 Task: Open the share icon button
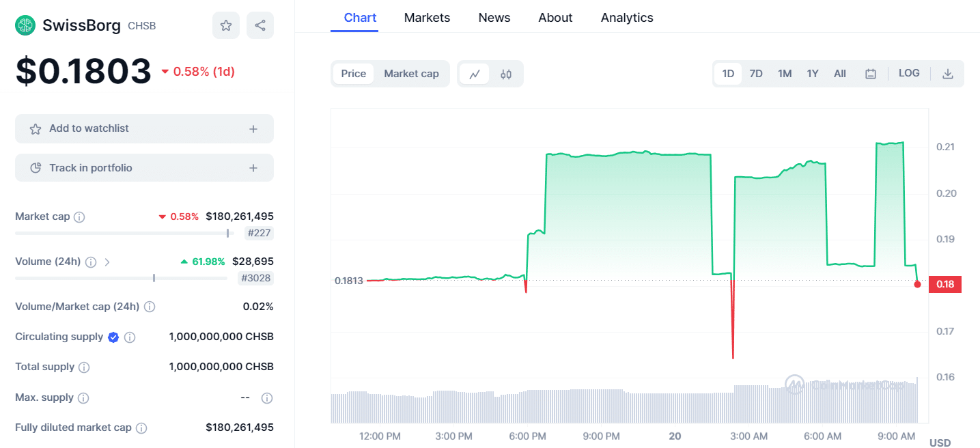[260, 25]
